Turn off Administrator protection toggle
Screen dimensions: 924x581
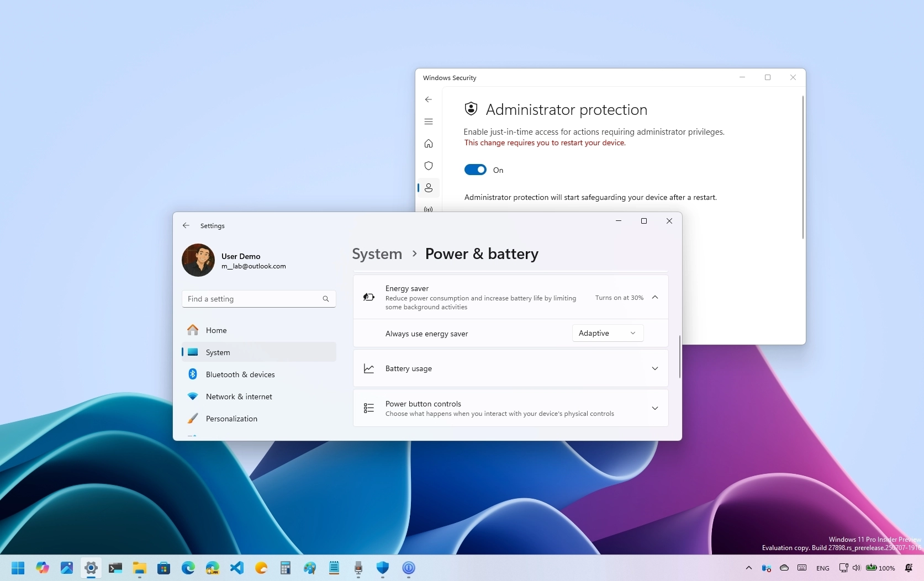click(x=475, y=170)
